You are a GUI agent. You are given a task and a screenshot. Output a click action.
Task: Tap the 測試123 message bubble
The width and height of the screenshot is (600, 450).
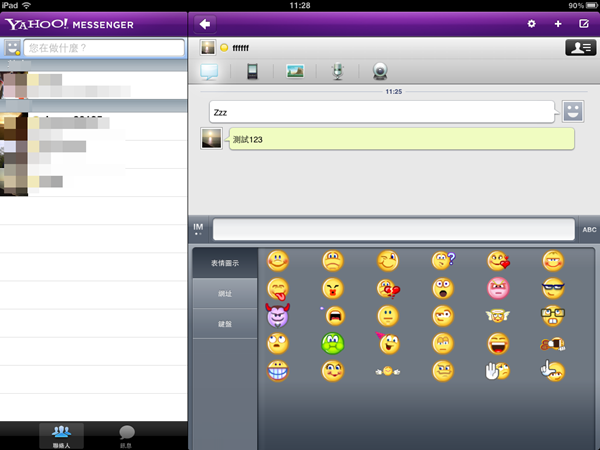tap(401, 139)
